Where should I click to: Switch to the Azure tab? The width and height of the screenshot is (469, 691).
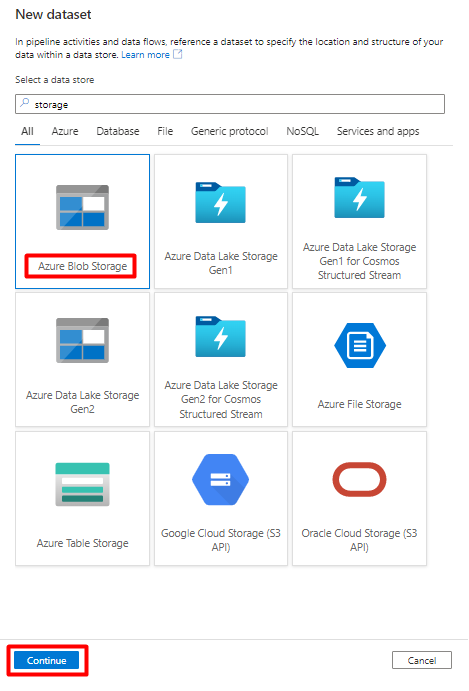(x=65, y=131)
